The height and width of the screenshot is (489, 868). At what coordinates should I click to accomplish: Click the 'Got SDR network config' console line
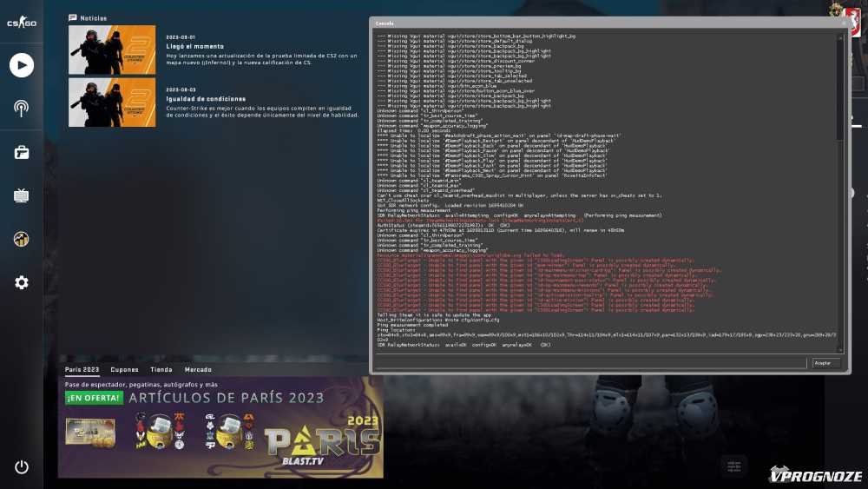pos(450,206)
